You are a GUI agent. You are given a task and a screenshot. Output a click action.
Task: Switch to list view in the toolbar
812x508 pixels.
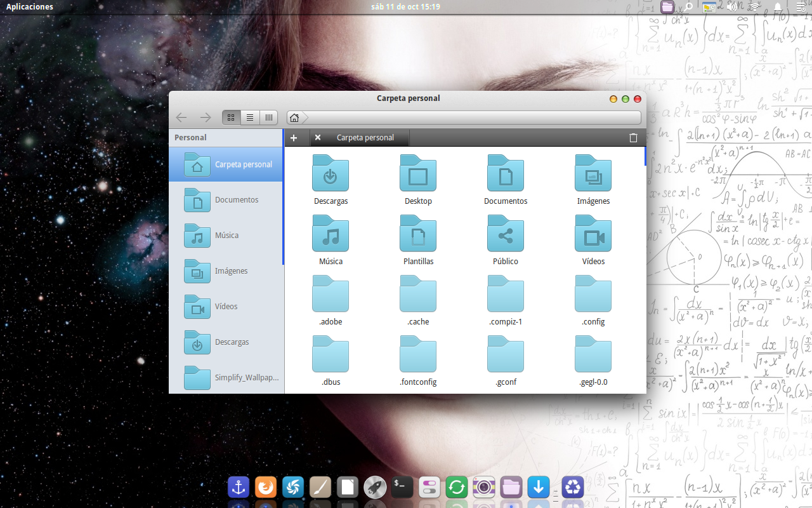249,117
